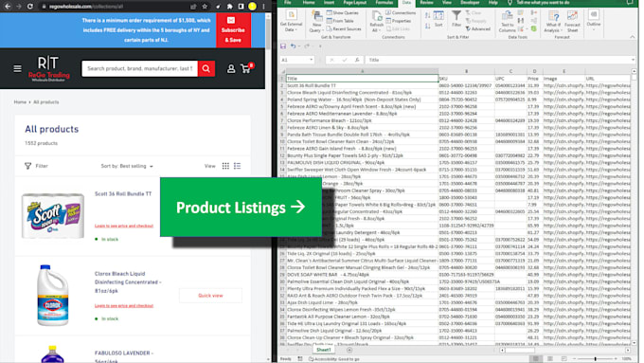Click the large Sort button in Excel
Screen dimensions: 644x363
coord(438,19)
